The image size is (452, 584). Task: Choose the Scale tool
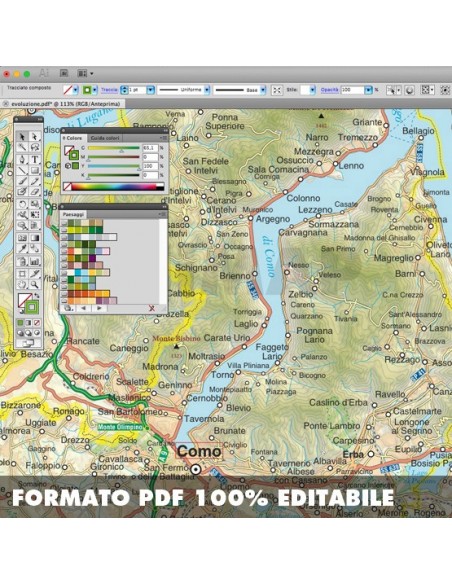[x=34, y=204]
